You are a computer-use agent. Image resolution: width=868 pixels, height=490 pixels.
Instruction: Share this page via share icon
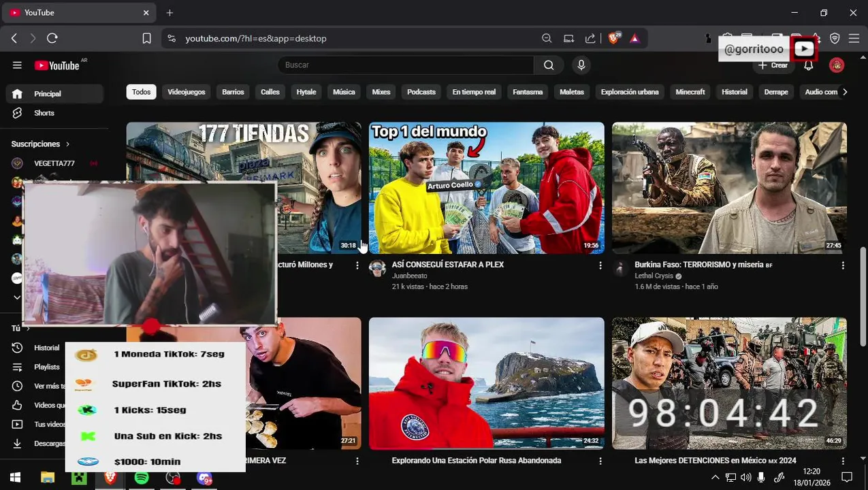pyautogui.click(x=590, y=39)
